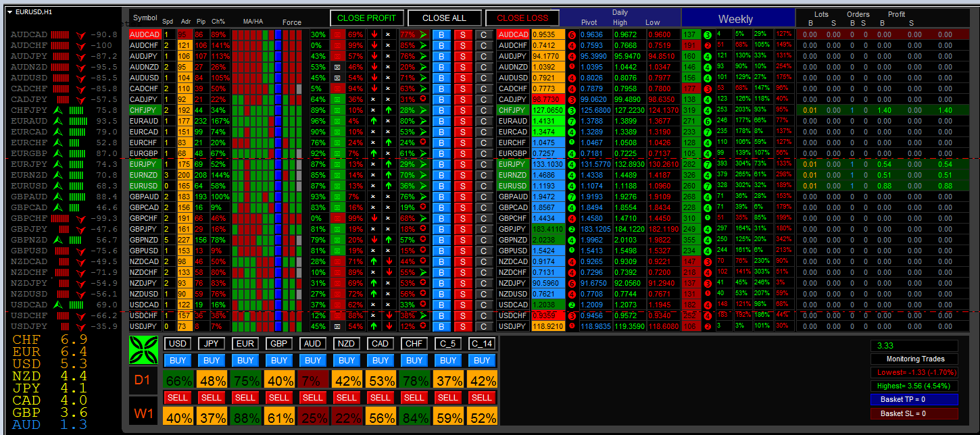This screenshot has height=435, width=980.
Task: Click the USDCHF symbol in the pivot table
Action: (x=513, y=315)
